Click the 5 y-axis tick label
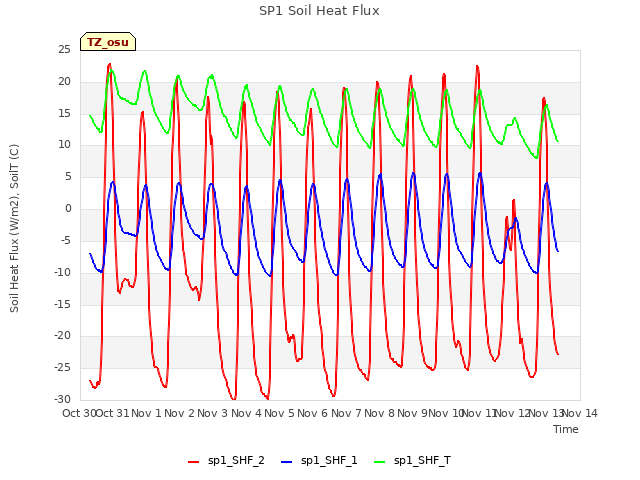640x480 pixels. tap(68, 177)
